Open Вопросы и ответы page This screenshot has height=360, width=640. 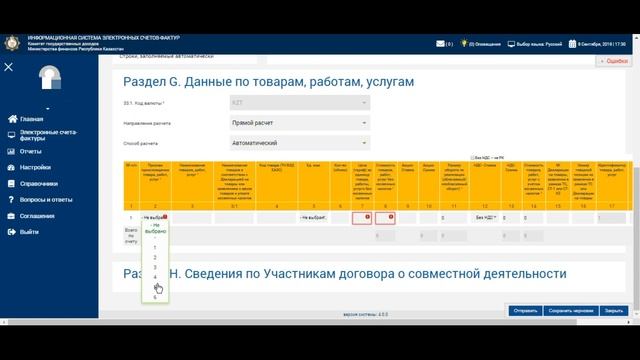point(46,200)
